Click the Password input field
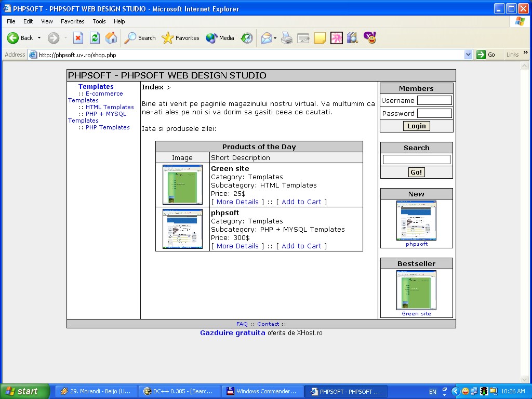Screen dimensions: 532x399 [434, 113]
